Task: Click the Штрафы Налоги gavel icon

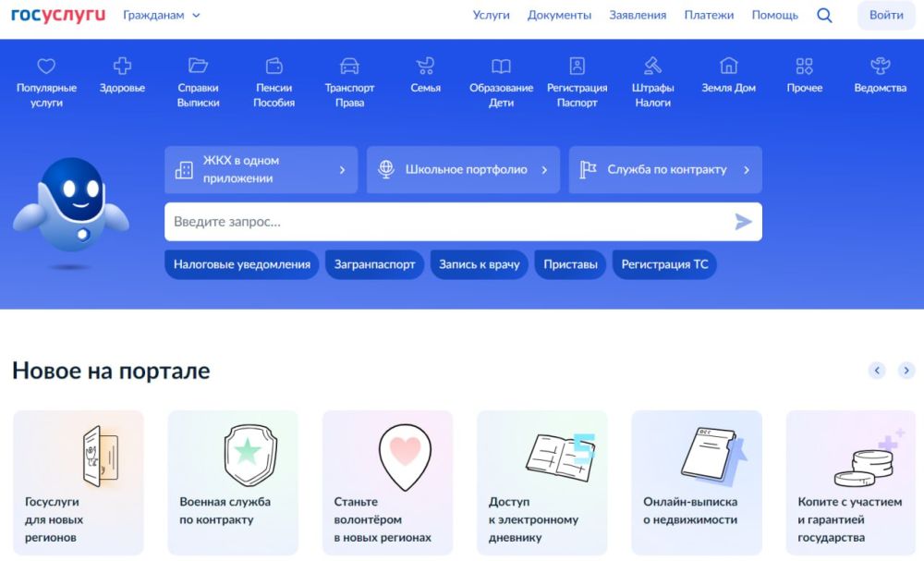Action: pyautogui.click(x=653, y=67)
